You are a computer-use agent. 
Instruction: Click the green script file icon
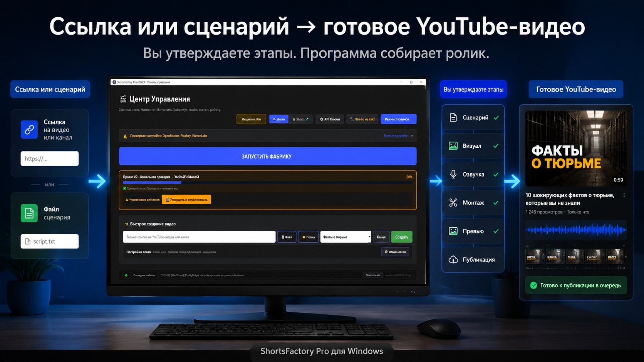click(x=29, y=213)
